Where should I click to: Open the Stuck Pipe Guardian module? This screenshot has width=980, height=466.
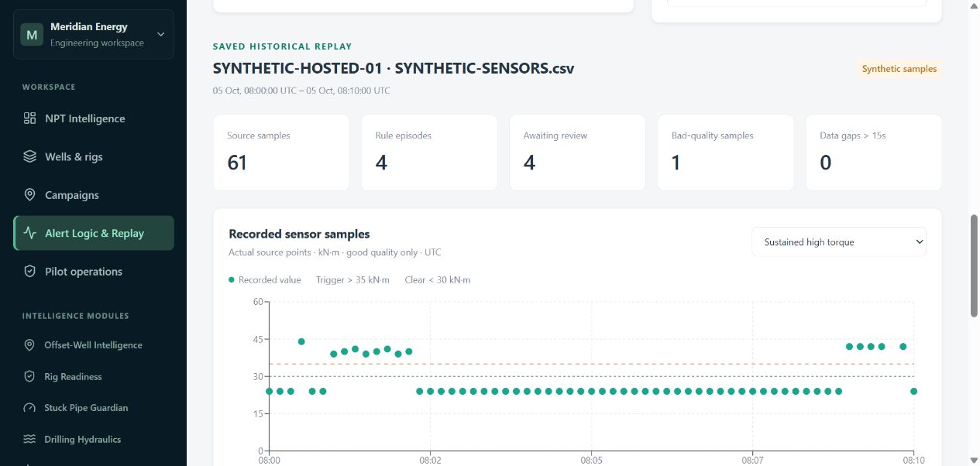(x=94, y=408)
